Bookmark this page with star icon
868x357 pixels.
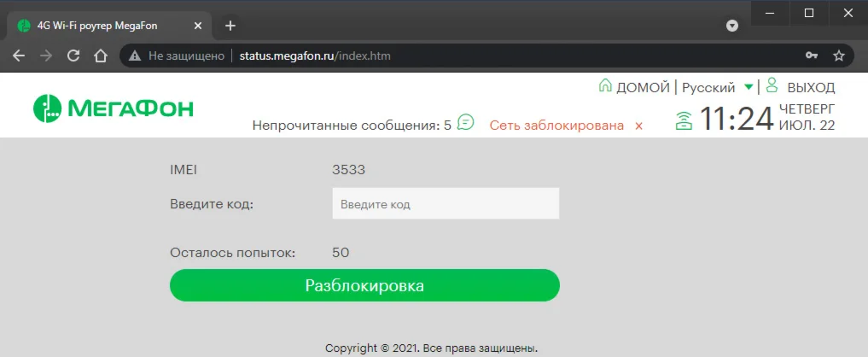[x=839, y=56]
